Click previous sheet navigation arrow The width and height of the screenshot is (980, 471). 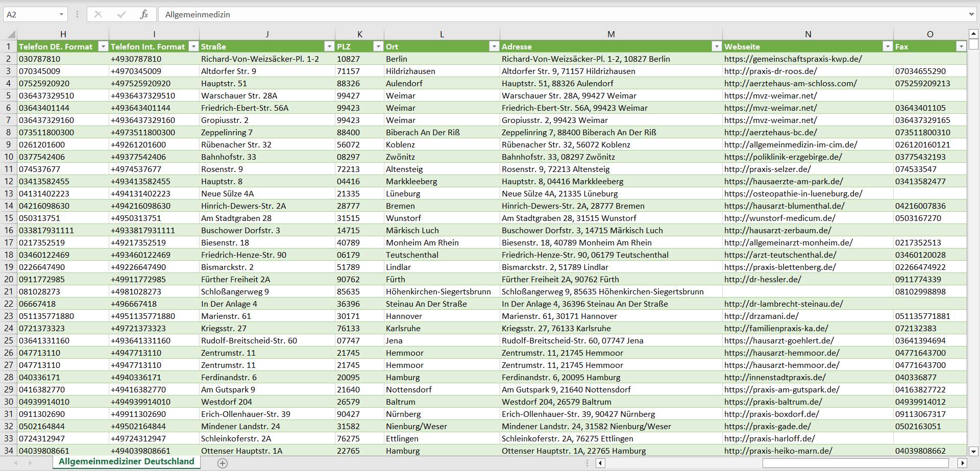click(16, 463)
